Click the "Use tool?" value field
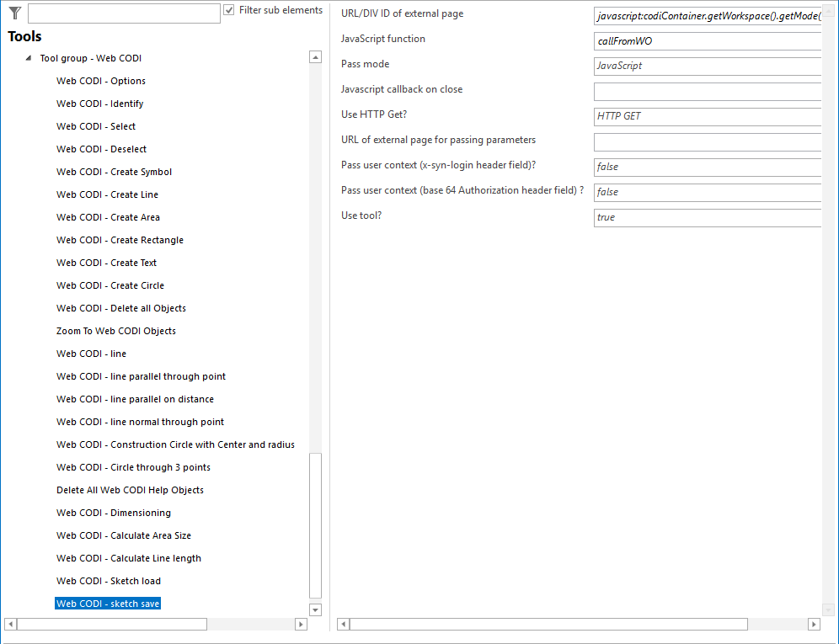The width and height of the screenshot is (839, 644). pyautogui.click(x=708, y=217)
